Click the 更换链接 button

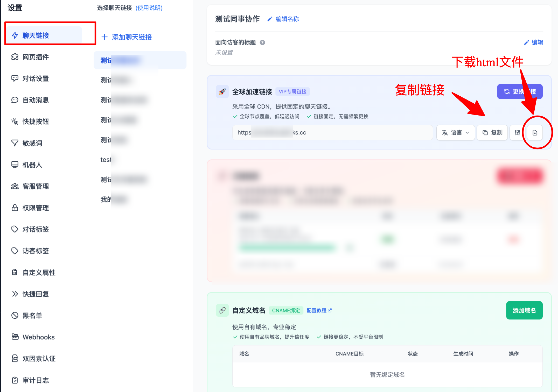(520, 91)
